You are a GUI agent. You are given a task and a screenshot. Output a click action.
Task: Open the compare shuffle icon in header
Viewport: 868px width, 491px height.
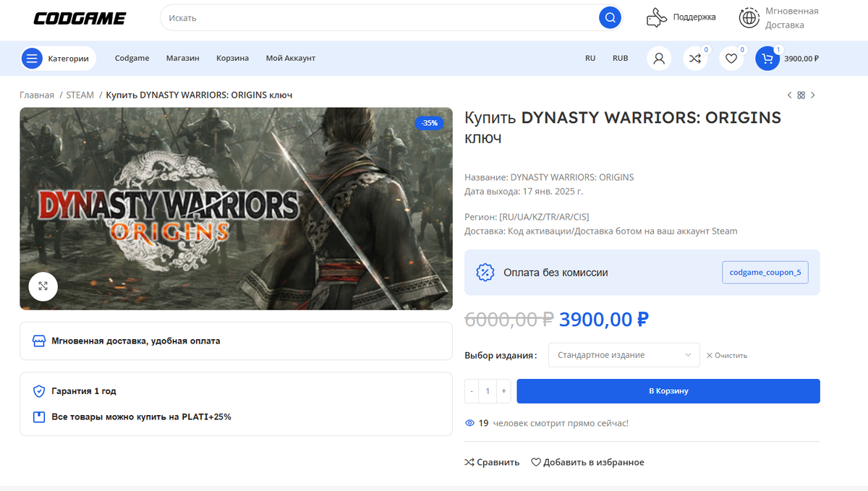(695, 59)
